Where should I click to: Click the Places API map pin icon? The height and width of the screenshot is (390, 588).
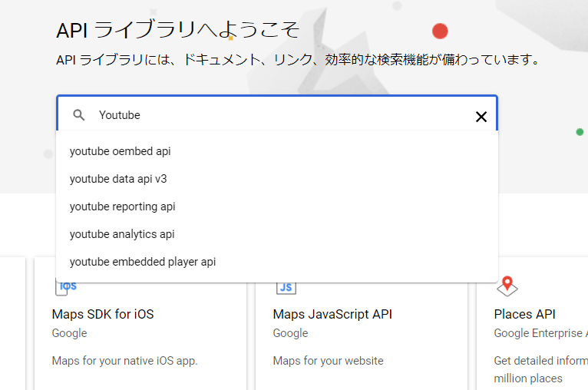(x=507, y=287)
